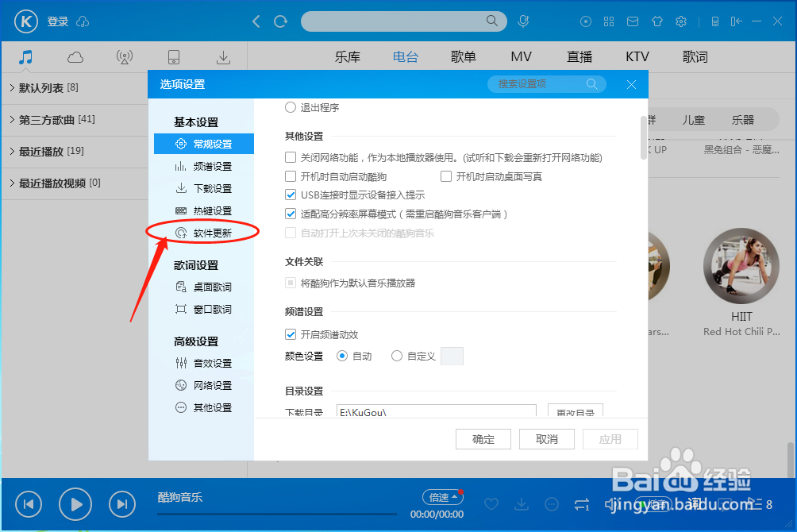Enable 开机时启动桌面写真

446,176
